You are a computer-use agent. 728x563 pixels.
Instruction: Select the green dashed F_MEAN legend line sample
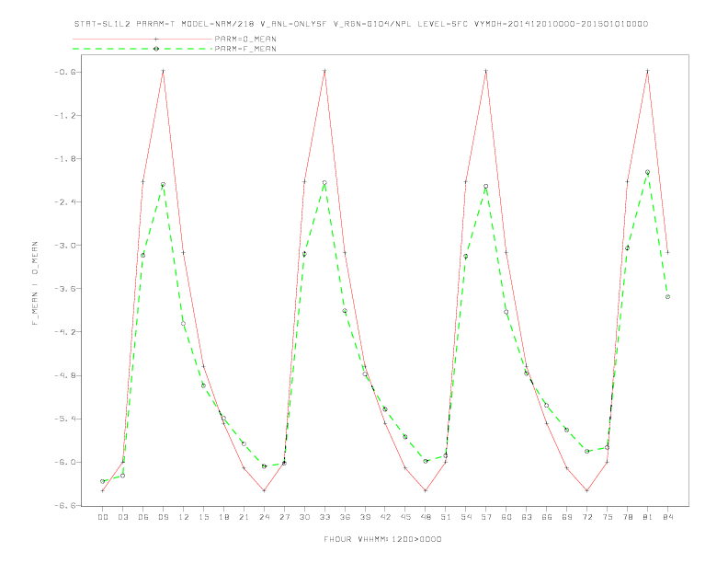[142, 49]
